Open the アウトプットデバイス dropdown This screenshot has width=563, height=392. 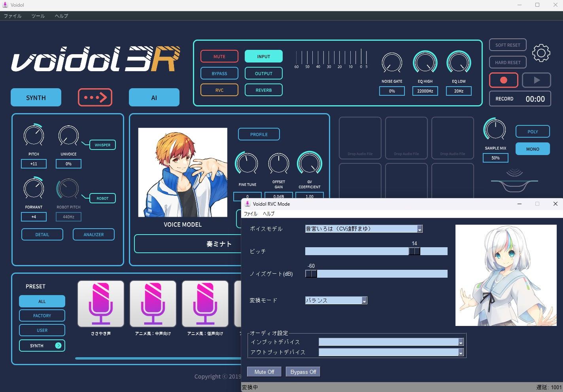[x=391, y=352]
